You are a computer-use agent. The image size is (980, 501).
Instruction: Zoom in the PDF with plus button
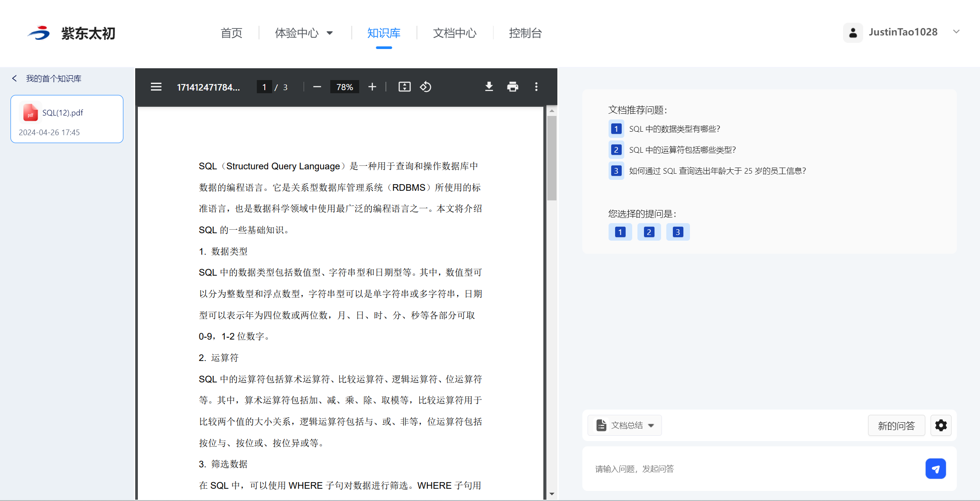372,87
